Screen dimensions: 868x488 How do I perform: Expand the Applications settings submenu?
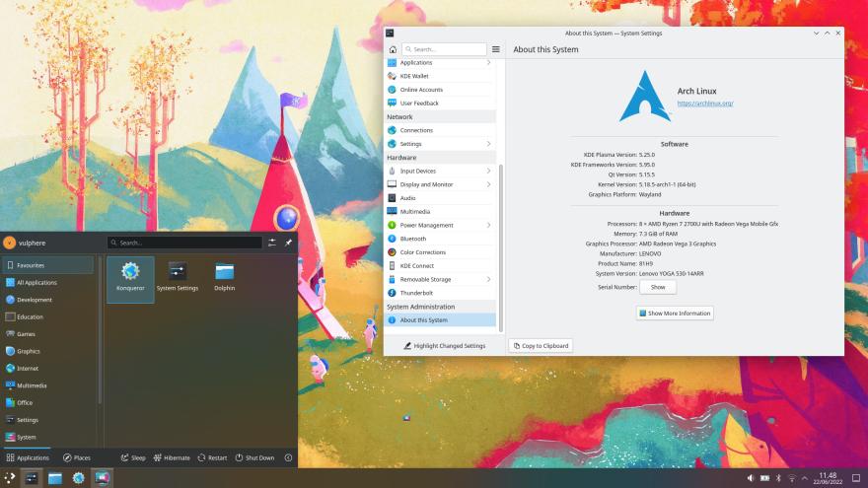coord(488,62)
